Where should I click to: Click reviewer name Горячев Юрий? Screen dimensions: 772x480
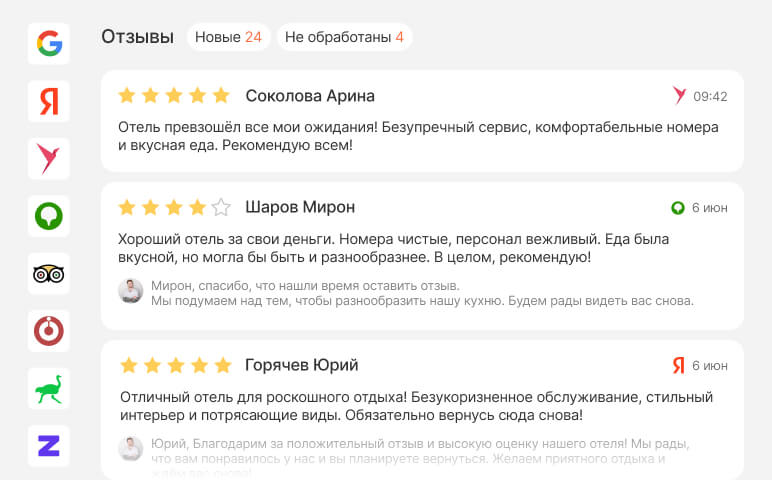point(302,365)
